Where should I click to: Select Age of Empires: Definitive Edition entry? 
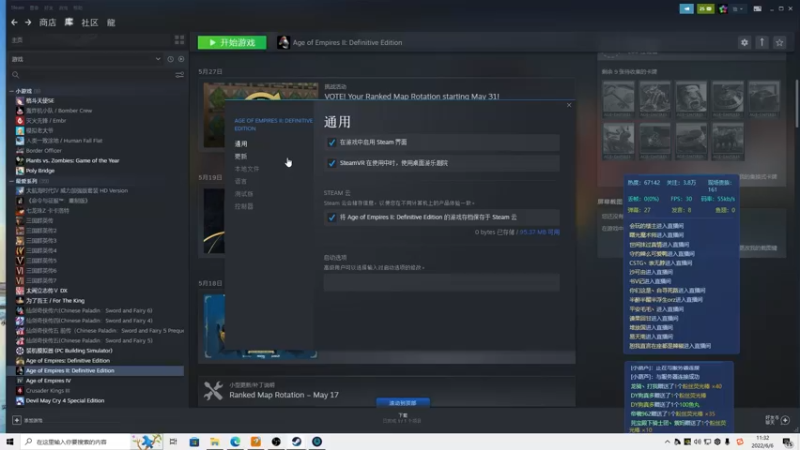tap(67, 361)
